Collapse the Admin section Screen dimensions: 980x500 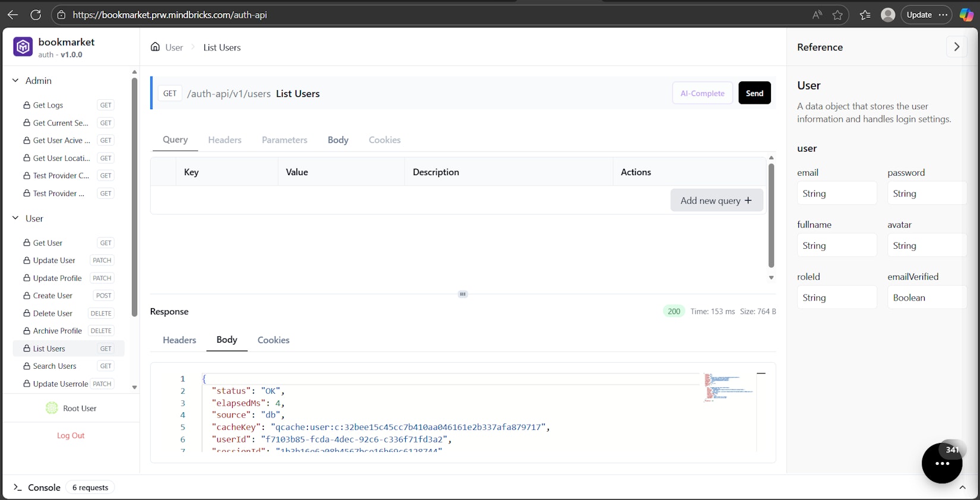coord(15,81)
